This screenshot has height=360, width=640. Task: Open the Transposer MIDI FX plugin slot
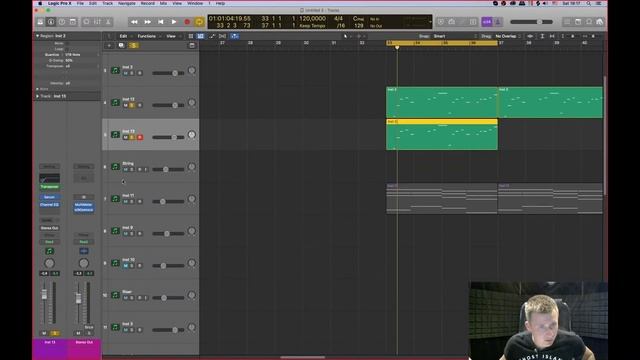[49, 187]
